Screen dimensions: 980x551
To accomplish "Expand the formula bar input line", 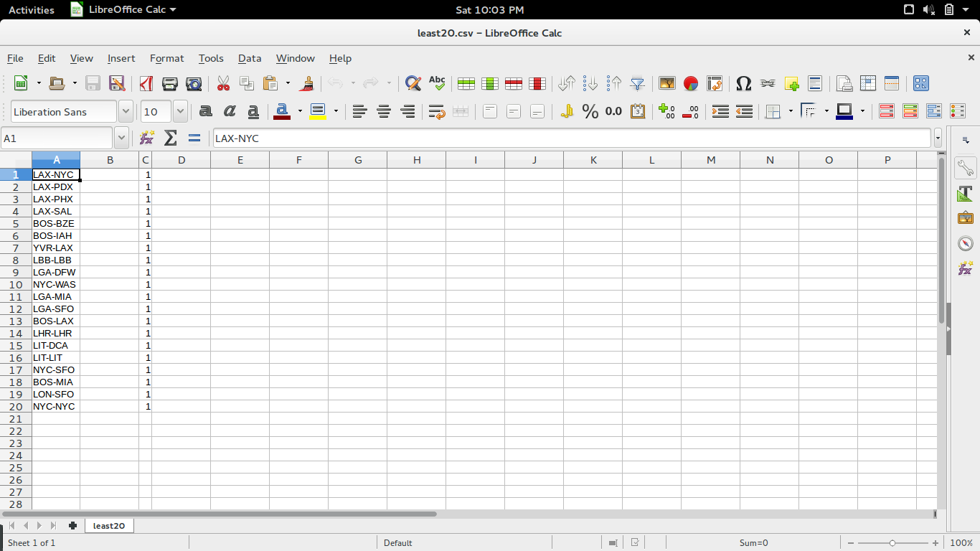I will click(x=938, y=138).
